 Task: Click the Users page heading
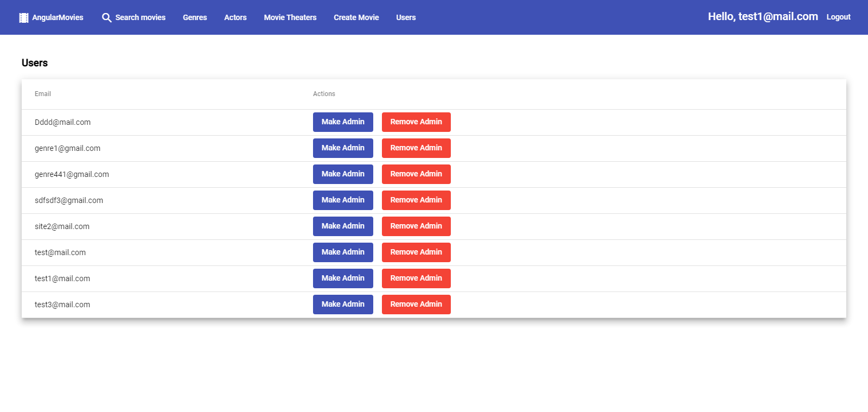point(35,63)
